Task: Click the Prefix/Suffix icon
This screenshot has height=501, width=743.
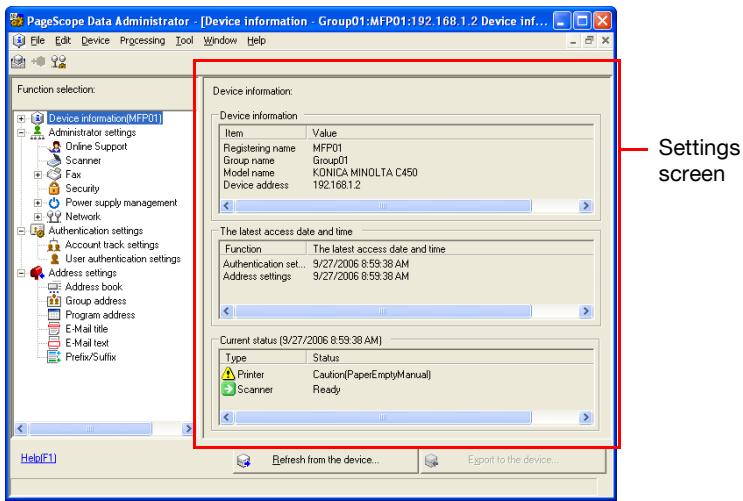Action: click(x=54, y=357)
